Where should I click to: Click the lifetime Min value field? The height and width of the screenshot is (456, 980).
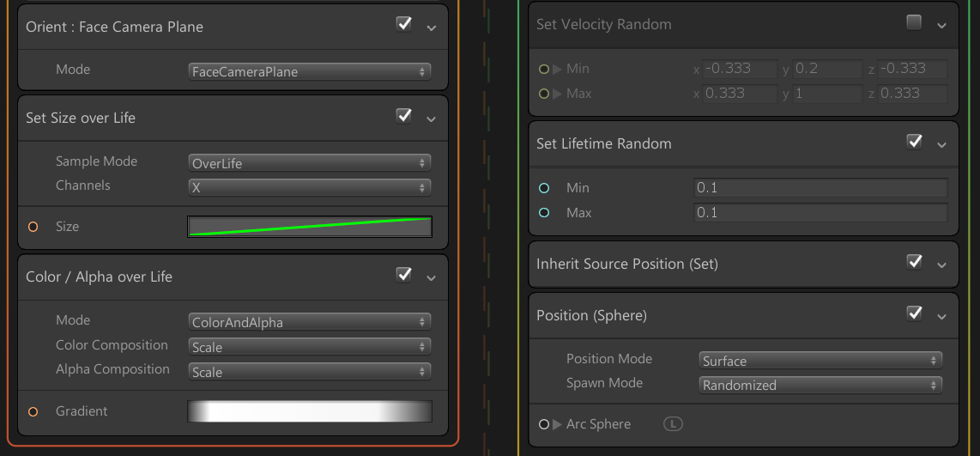820,188
